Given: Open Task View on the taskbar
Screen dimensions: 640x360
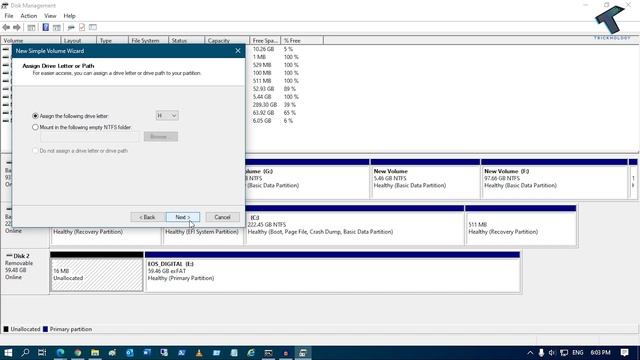Looking at the screenshot, I should click(42, 353).
